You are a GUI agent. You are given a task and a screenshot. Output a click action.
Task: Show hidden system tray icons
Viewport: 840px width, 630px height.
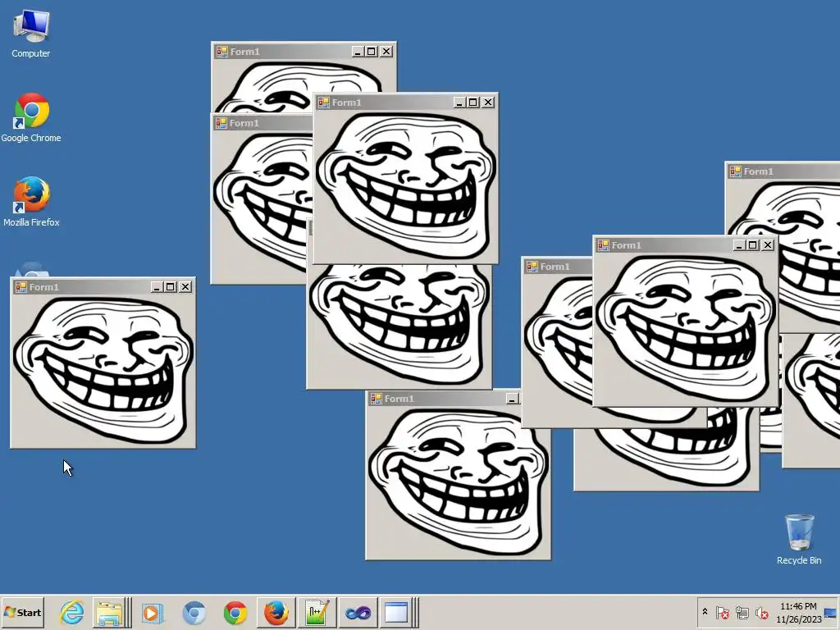(705, 612)
